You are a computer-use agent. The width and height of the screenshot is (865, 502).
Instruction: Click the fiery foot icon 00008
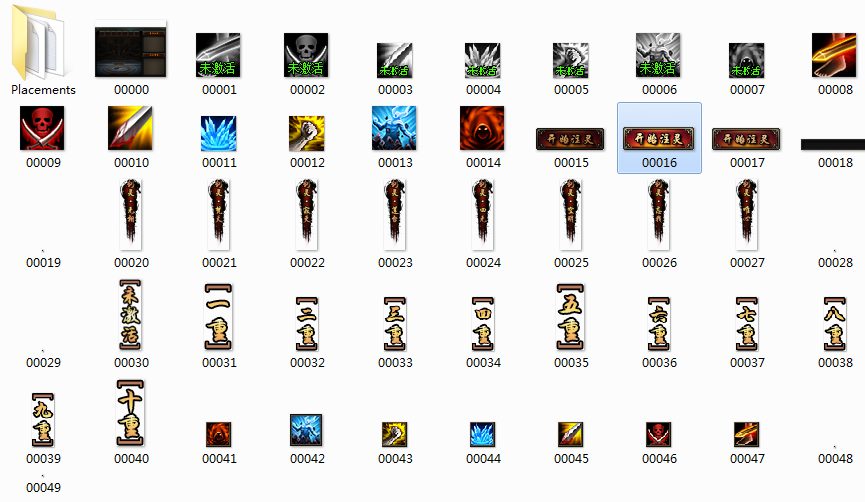835,55
